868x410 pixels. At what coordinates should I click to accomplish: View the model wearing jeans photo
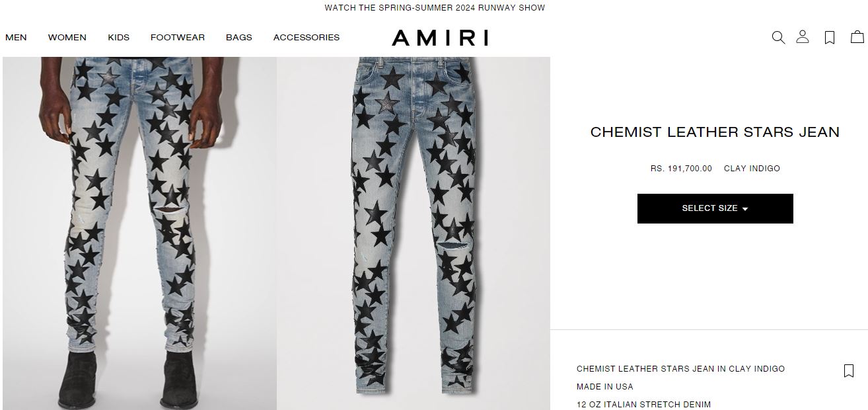tap(139, 233)
